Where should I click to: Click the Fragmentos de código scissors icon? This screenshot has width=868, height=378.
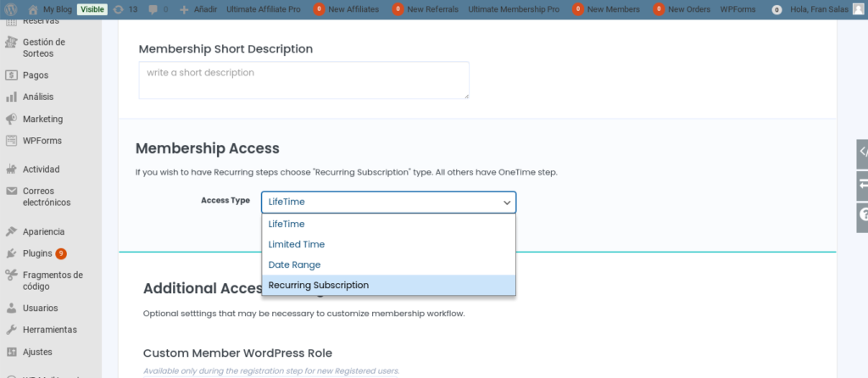[11, 275]
